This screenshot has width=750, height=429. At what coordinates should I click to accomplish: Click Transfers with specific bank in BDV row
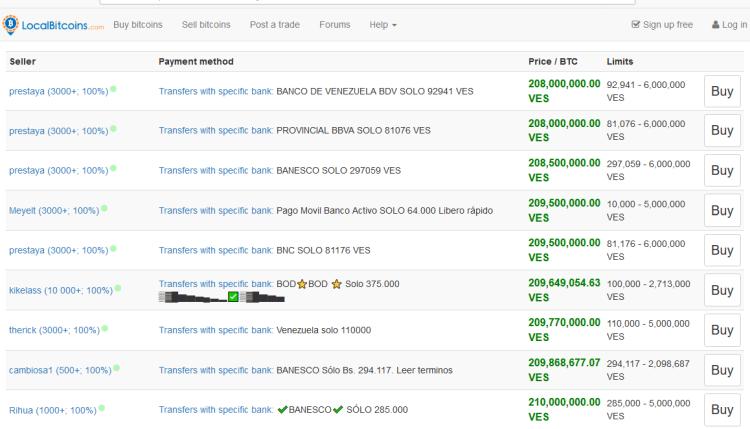click(216, 91)
